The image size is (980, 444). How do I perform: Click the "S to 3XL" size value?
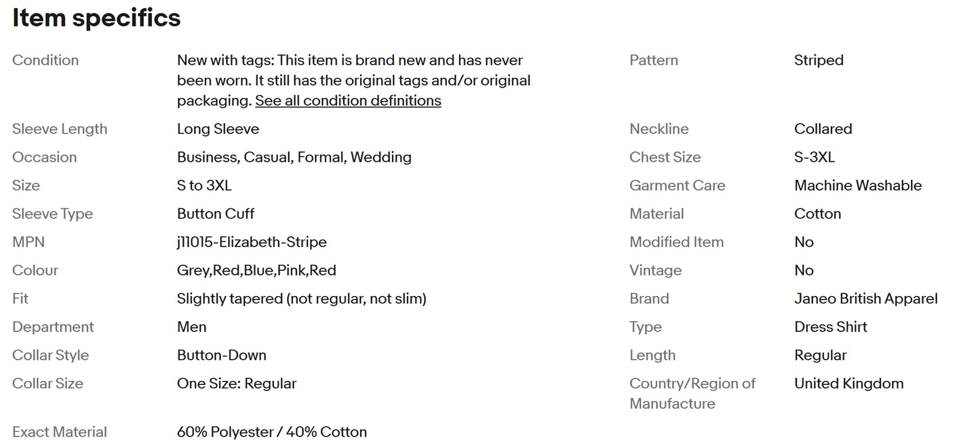click(204, 185)
